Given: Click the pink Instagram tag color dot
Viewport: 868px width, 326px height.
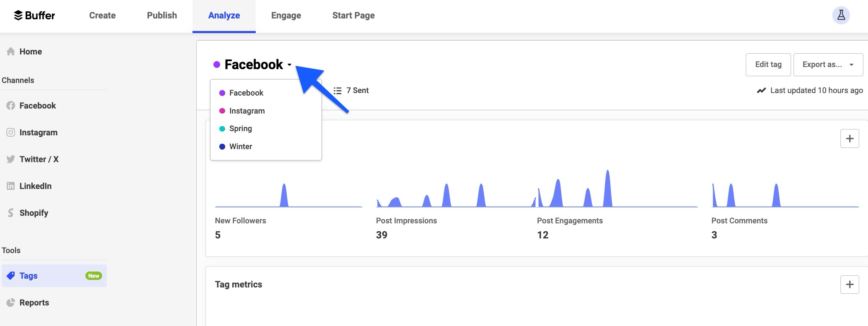Looking at the screenshot, I should 222,111.
